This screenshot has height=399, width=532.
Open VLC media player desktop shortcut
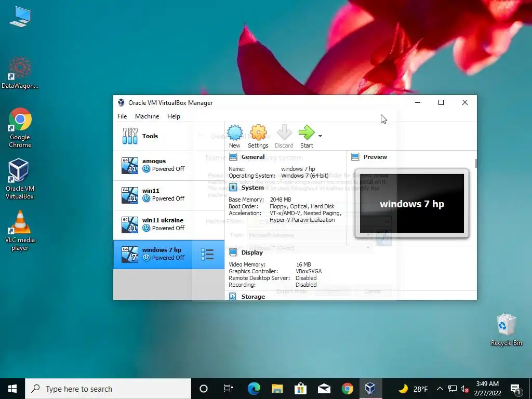pos(20,231)
